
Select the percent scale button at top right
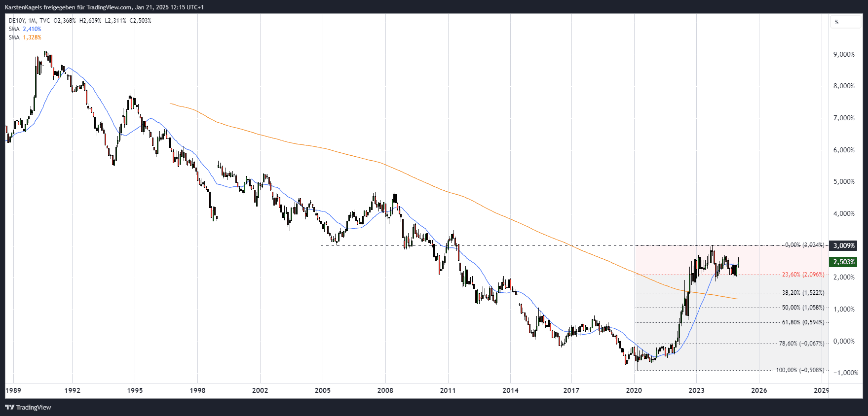[x=845, y=22]
